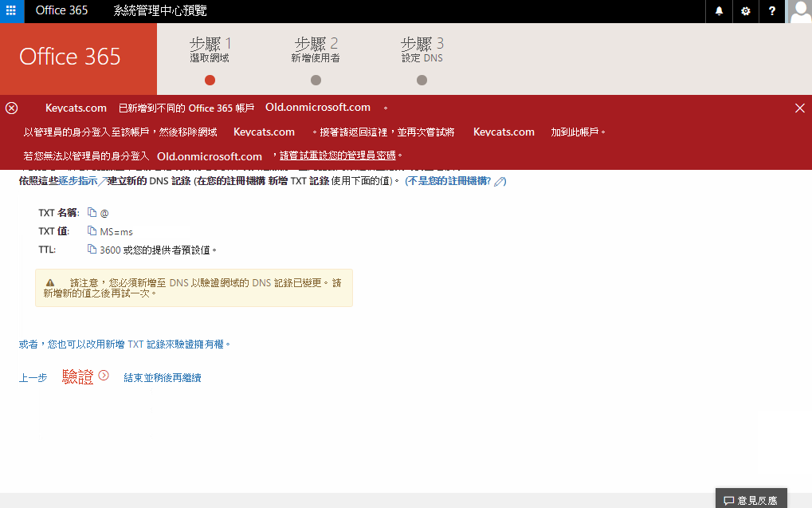Screen dimensions: 812x508
Task: Open the 逐步指示 link
Action: [77, 181]
